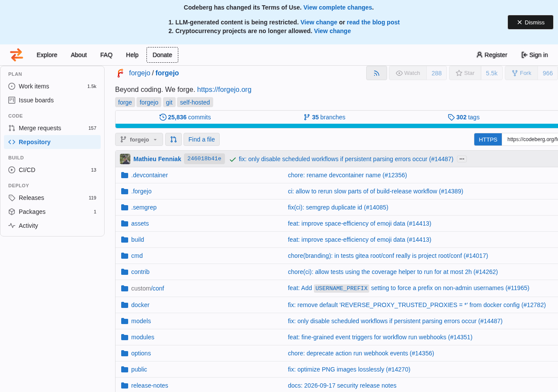
Task: Open the .devcontainer folder icon
Action: tap(125, 175)
